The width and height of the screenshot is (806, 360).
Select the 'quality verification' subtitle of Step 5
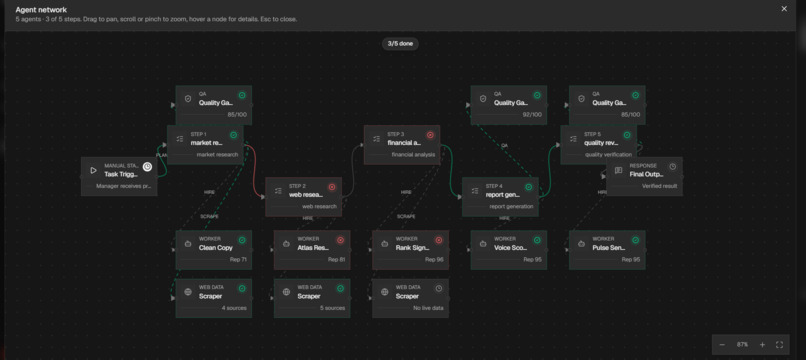[608, 154]
